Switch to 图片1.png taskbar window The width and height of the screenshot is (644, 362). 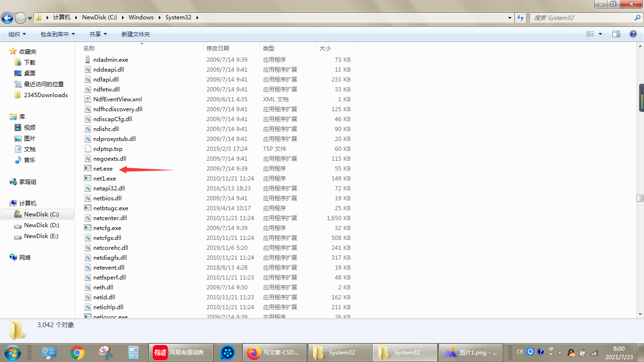[x=471, y=353]
